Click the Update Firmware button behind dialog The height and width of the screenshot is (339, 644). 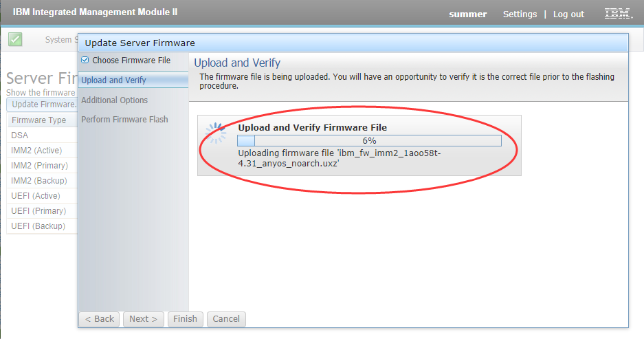[x=43, y=105]
